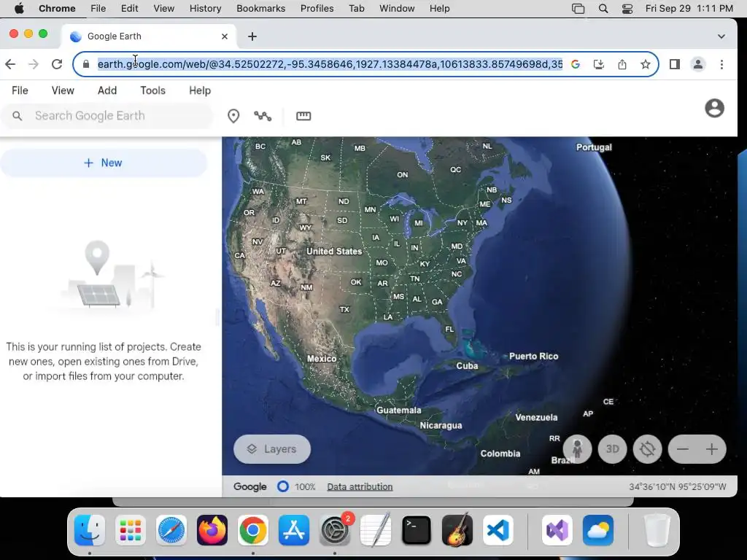This screenshot has width=747, height=560.
Task: Click the install app icon in address bar
Action: click(599, 64)
